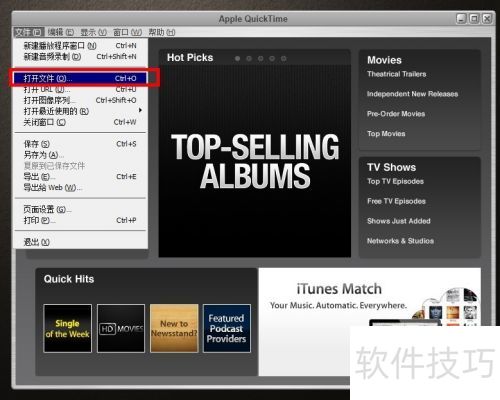Open Independent New Releases link
Viewport: 500px width, 400px height.
[412, 94]
